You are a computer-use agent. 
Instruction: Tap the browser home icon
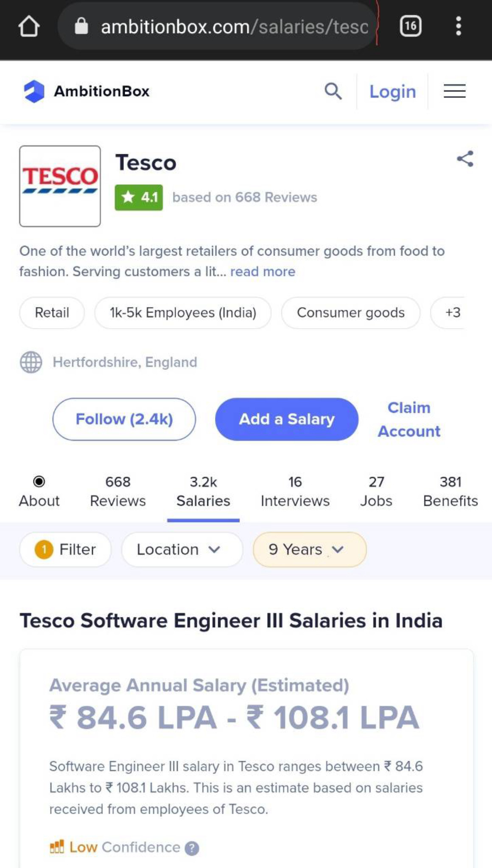(x=29, y=26)
